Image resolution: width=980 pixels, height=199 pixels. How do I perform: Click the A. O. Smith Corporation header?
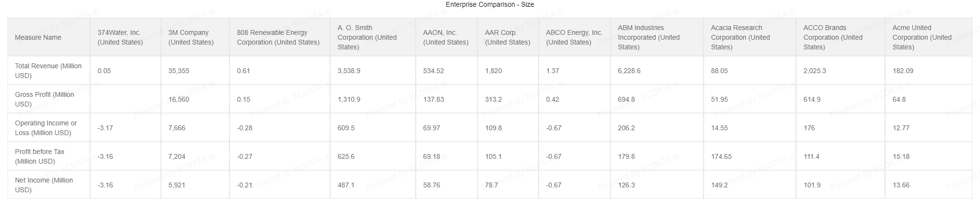tap(367, 37)
